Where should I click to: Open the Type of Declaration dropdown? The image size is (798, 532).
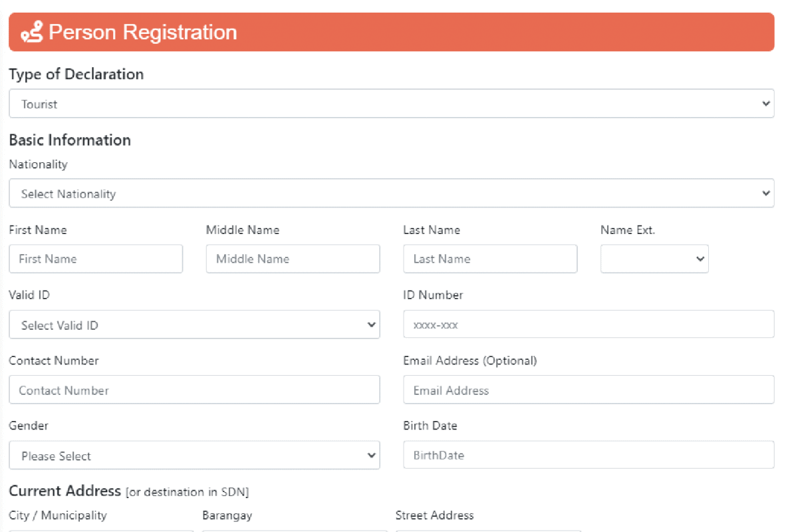[x=391, y=104]
